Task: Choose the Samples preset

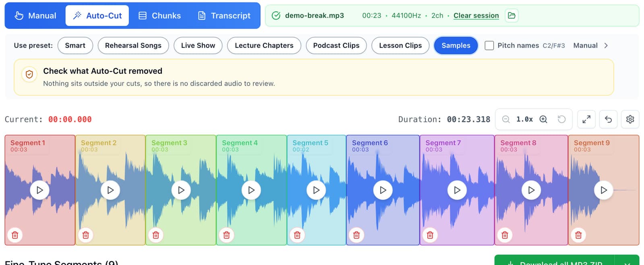Action: coord(456,46)
